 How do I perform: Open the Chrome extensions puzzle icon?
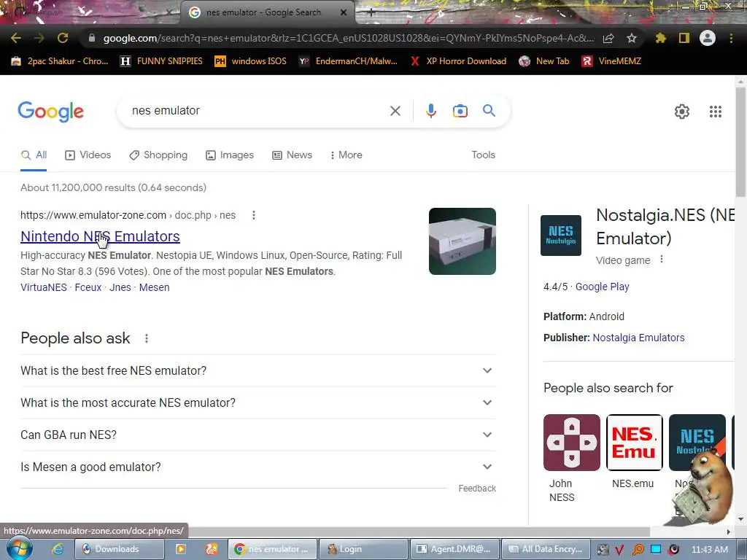[x=660, y=38]
